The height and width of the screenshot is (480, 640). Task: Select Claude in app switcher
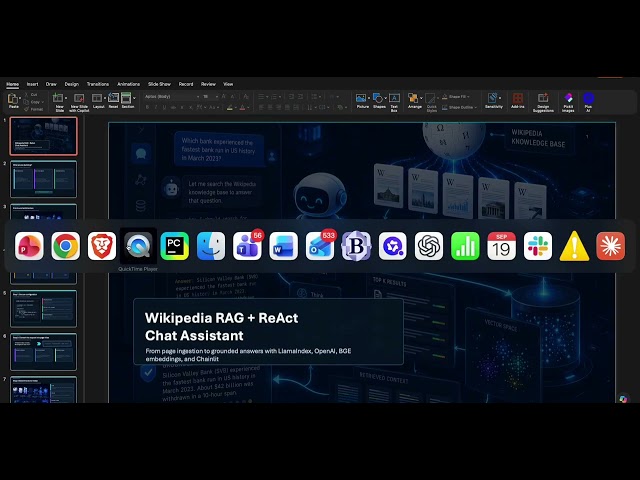(611, 246)
